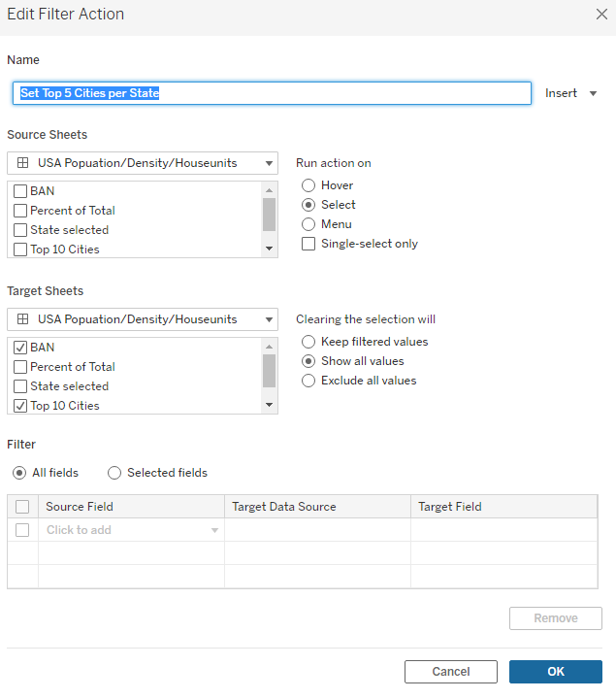Click the down arrow of Source Sheets list scrollbar
This screenshot has height=699, width=616.
click(x=269, y=249)
